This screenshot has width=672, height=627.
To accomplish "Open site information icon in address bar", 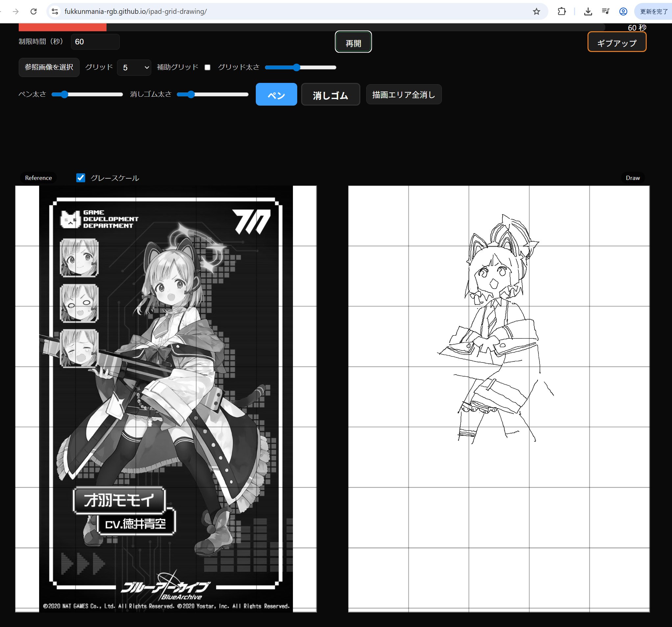I will (55, 12).
